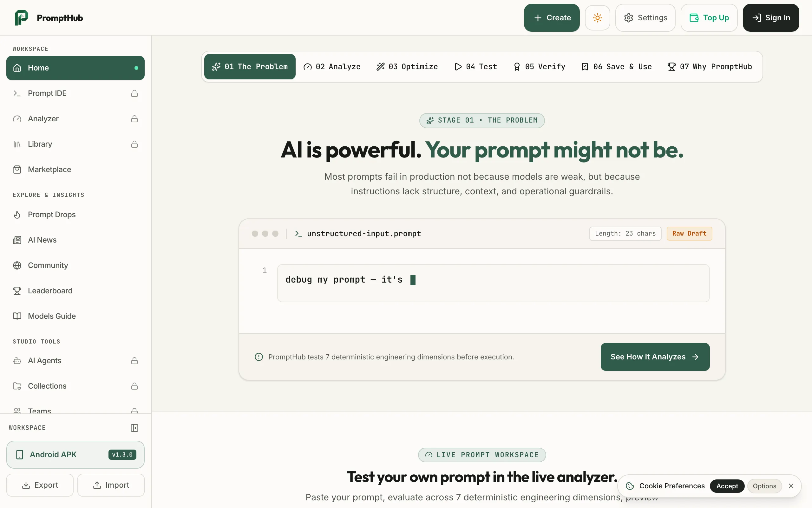This screenshot has height=508, width=812.
Task: Click the AI Agents robot icon
Action: coord(17,360)
